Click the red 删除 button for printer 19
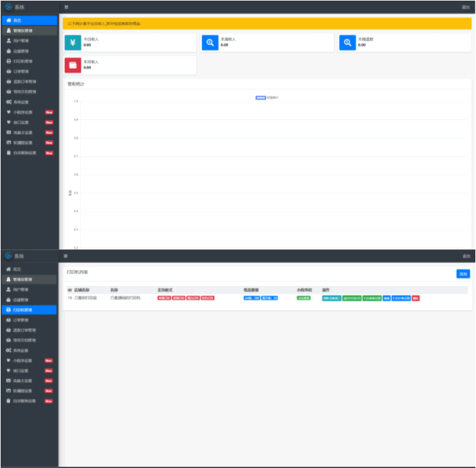Viewport: 476px width, 468px height. point(416,298)
